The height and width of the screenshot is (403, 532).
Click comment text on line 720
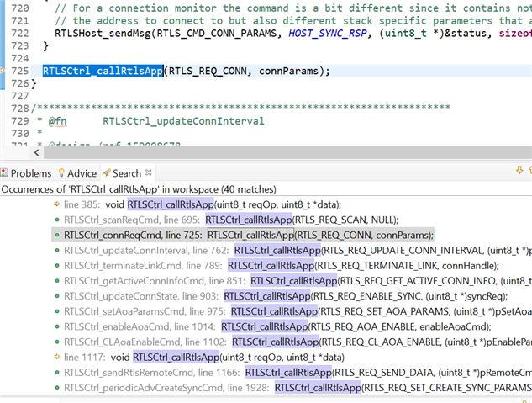coord(293,8)
